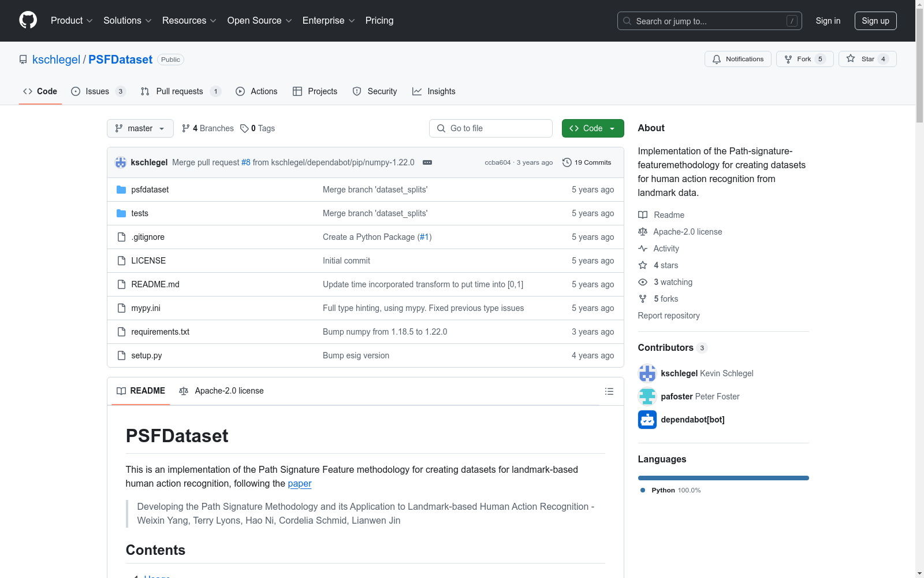Expand the Product menu
Image resolution: width=924 pixels, height=578 pixels.
pos(72,21)
